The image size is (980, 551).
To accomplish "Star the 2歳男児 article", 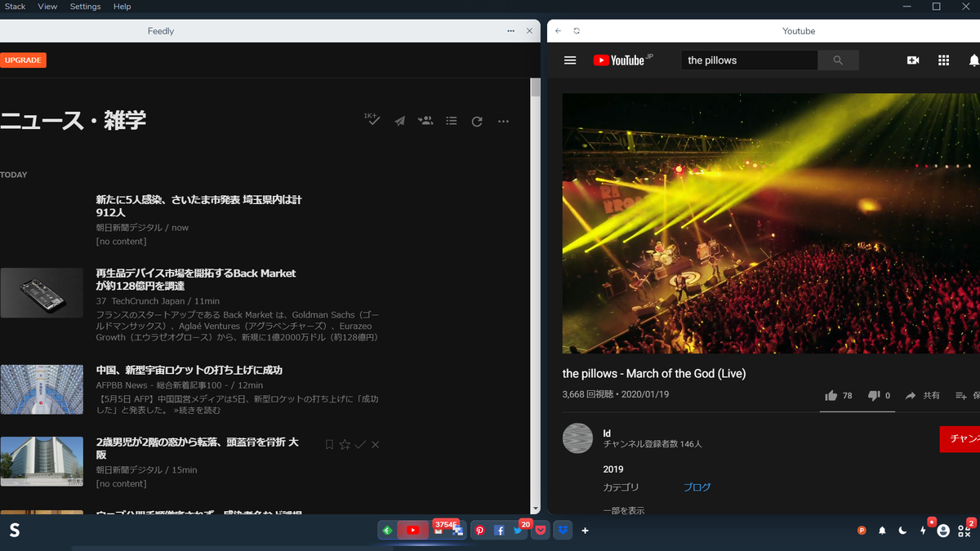I will point(345,445).
